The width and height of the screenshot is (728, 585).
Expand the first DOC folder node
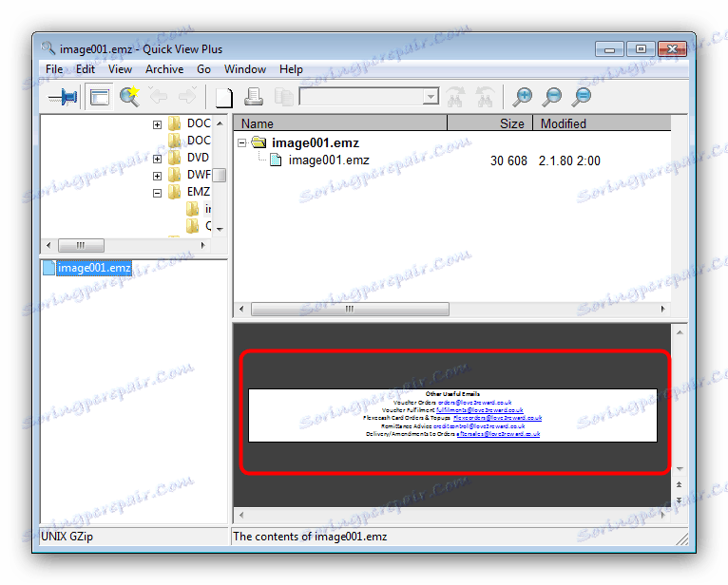[158, 124]
